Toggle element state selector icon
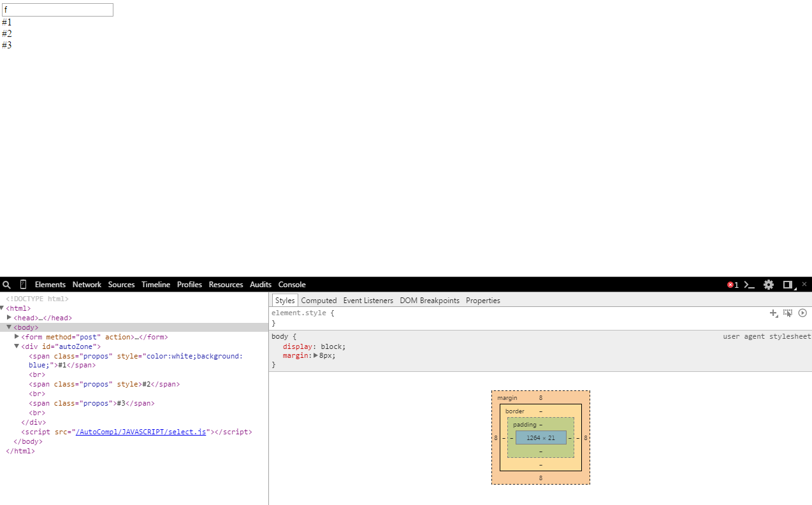812x505 pixels. click(x=788, y=313)
